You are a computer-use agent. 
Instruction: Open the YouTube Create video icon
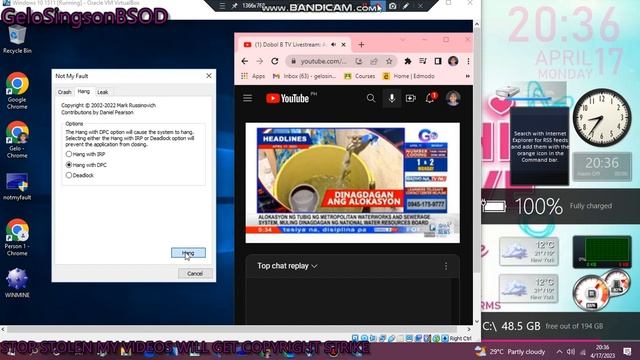click(411, 98)
